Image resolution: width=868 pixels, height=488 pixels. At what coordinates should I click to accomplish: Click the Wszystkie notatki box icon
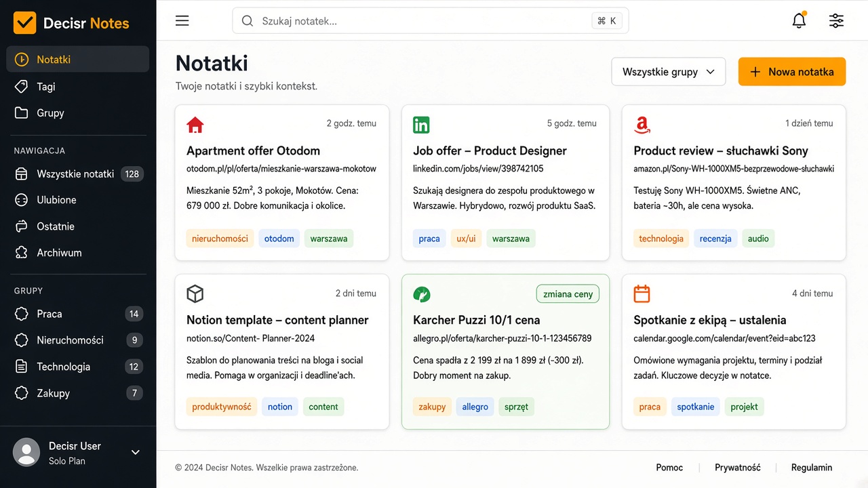tap(22, 174)
